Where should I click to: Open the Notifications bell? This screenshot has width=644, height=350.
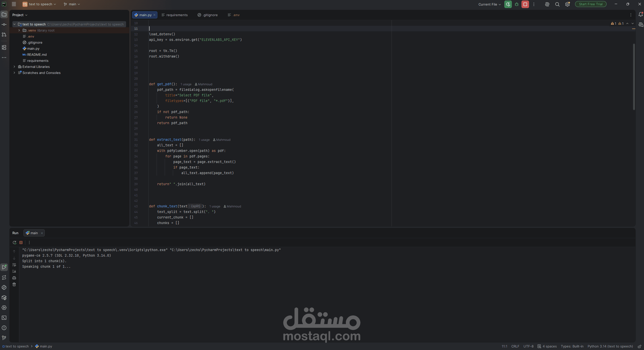tap(641, 15)
